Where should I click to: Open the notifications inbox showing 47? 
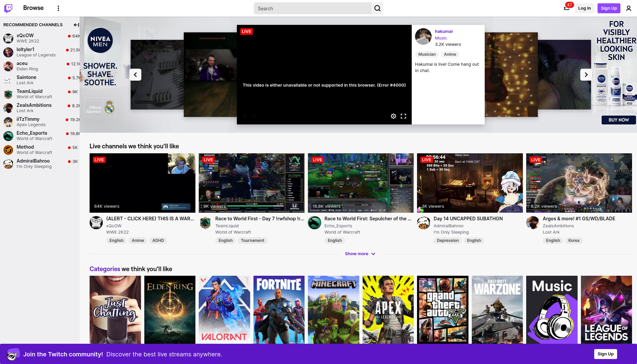click(x=567, y=8)
